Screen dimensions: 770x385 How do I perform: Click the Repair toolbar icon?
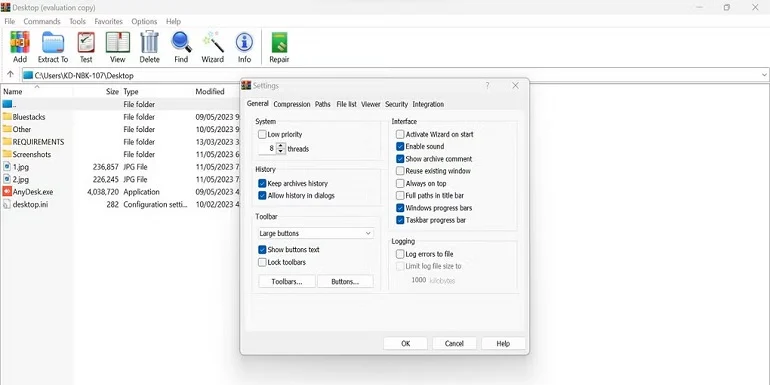279,42
